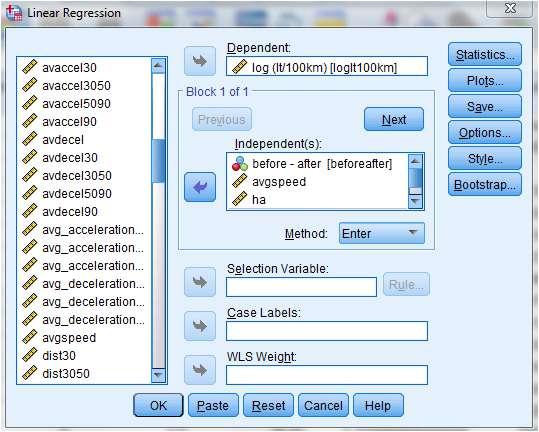The image size is (539, 432).
Task: Open Statistics options
Action: (x=485, y=55)
